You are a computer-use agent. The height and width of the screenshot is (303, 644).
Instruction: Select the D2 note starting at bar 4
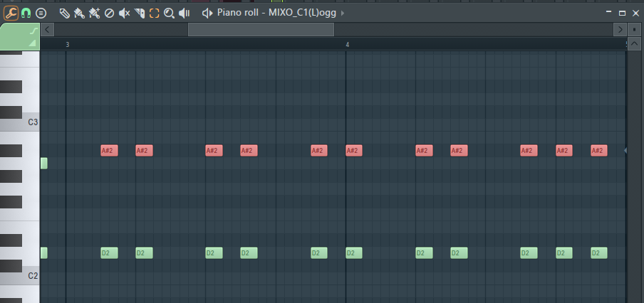(x=354, y=253)
